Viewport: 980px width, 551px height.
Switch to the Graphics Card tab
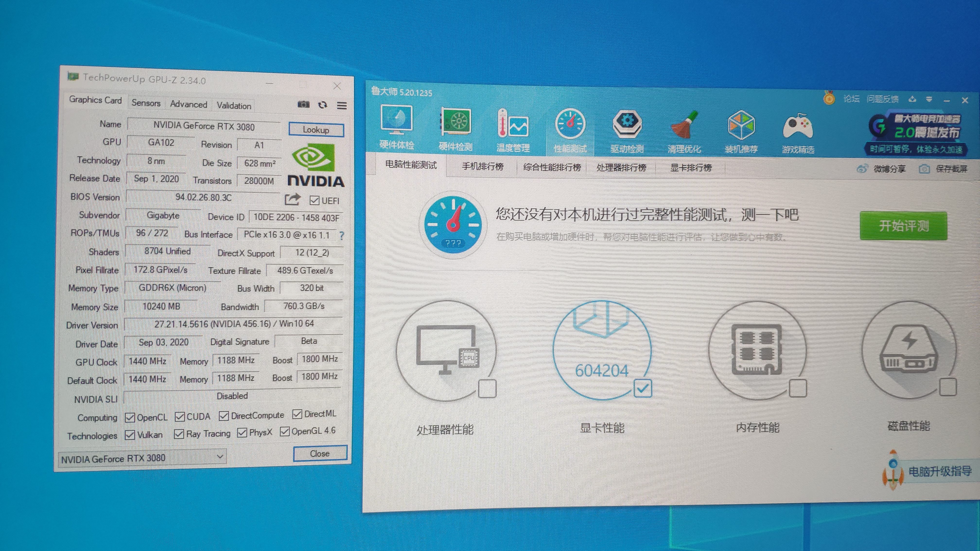pos(95,100)
